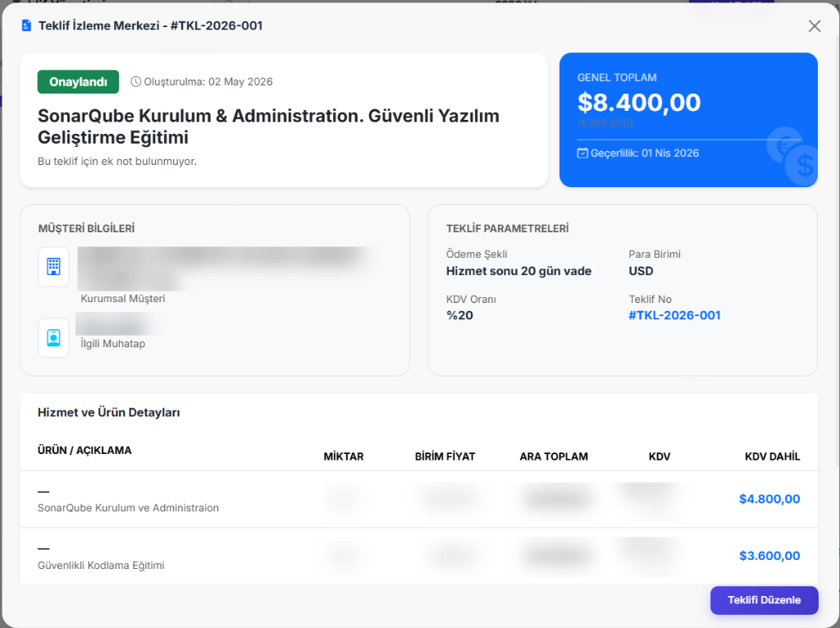
Task: Click the %20 KDV rate value
Action: (459, 315)
